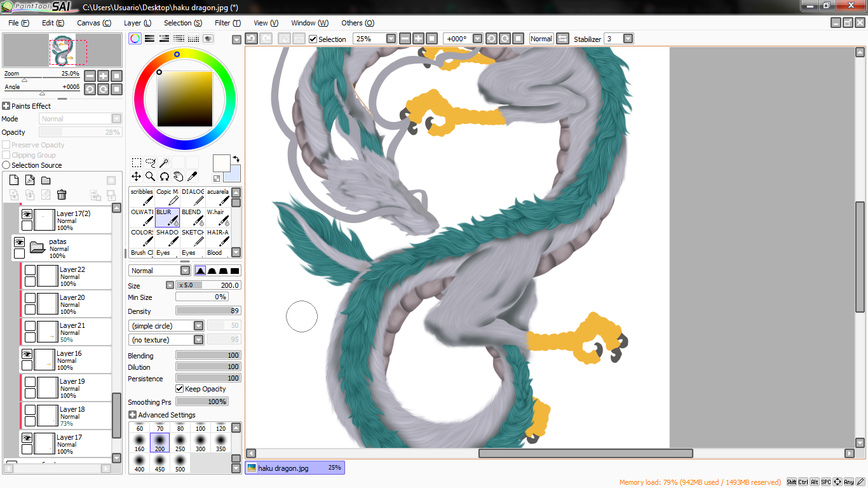
Task: Hide Layer17(2) with its eye icon
Action: [27, 215]
